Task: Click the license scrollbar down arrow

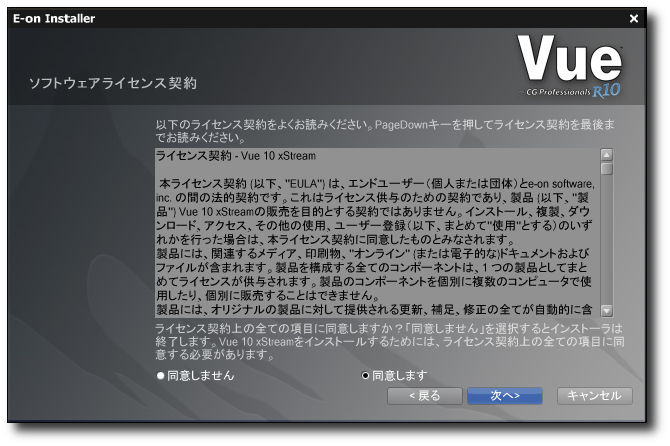Action: coord(606,310)
